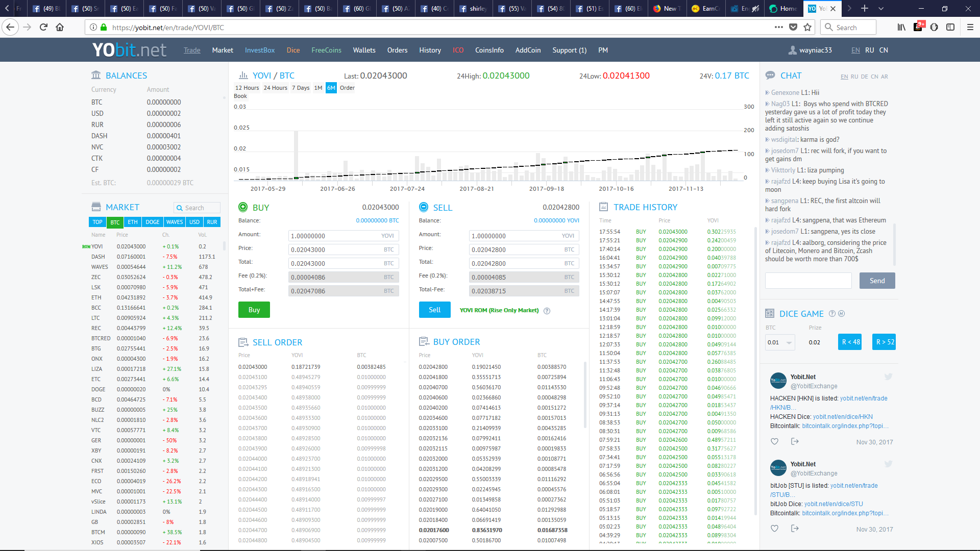Switch chat language to DE
980x551 pixels.
(865, 77)
